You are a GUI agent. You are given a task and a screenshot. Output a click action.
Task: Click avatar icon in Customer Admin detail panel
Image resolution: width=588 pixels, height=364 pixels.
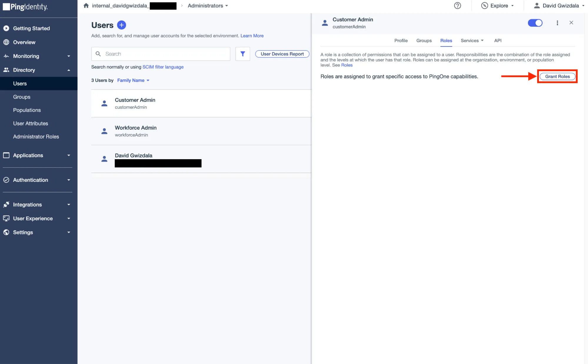[325, 23]
